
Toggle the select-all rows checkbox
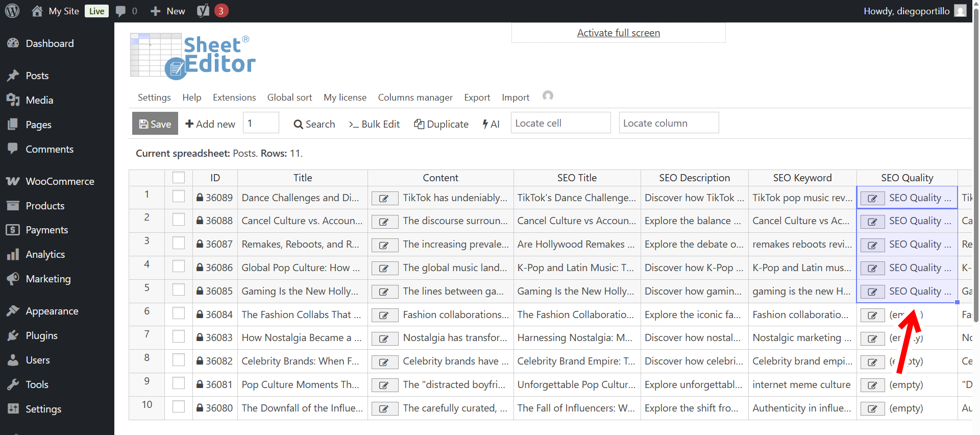click(179, 178)
